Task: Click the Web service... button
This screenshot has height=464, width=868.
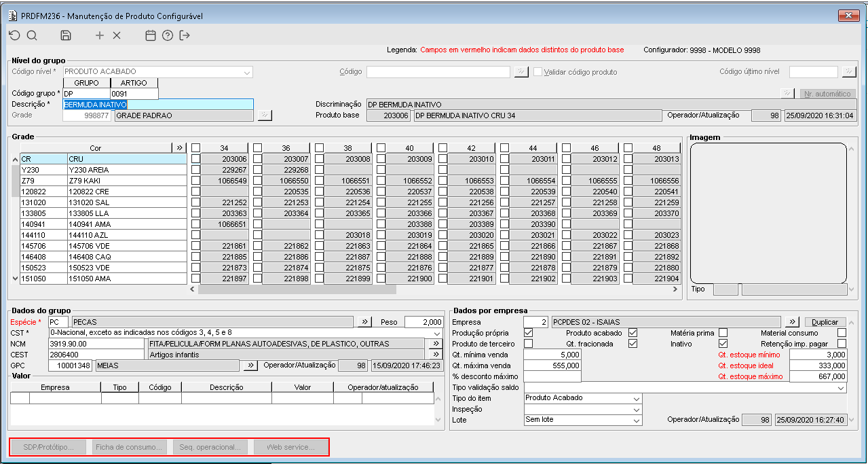Action: [290, 447]
